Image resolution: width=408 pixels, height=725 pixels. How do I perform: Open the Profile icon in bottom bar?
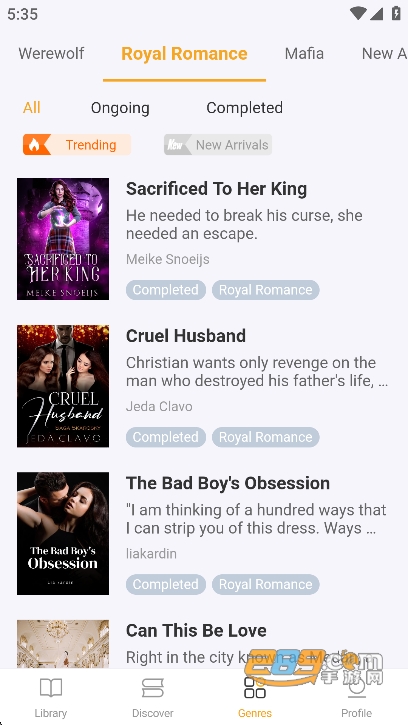[357, 688]
